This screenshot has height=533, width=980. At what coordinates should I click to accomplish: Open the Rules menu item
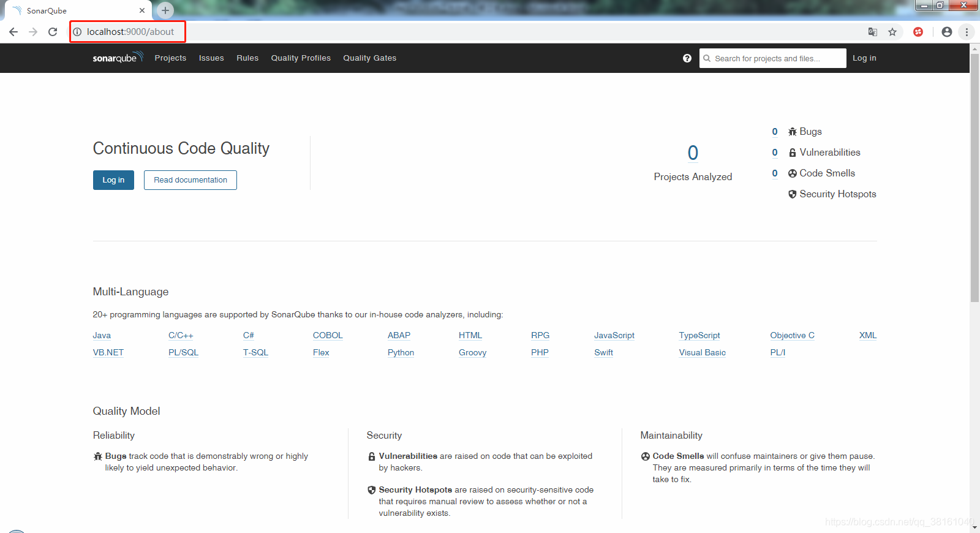(247, 58)
